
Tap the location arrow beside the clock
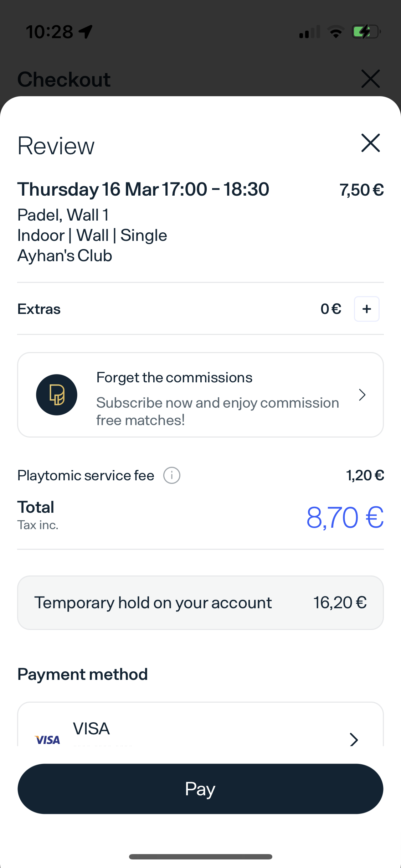pos(86,32)
